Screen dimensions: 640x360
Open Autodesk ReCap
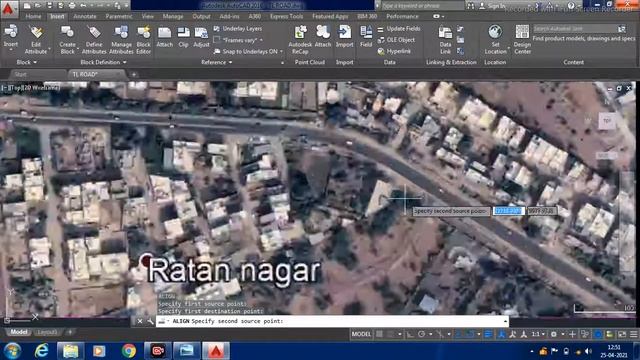pyautogui.click(x=300, y=40)
